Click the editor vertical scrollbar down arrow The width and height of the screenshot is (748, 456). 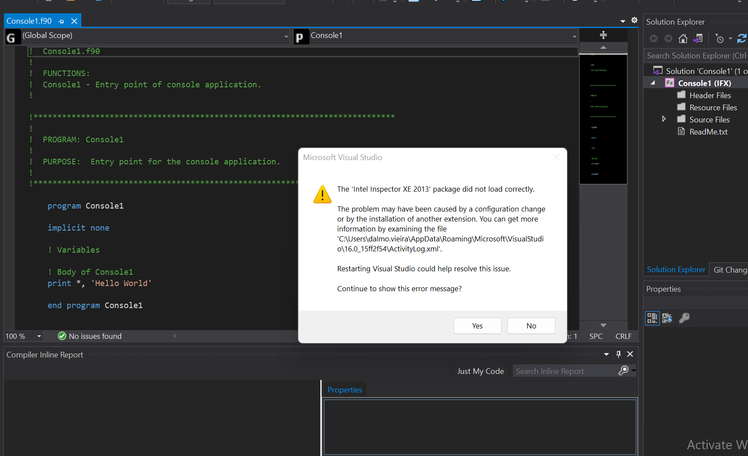click(x=603, y=325)
